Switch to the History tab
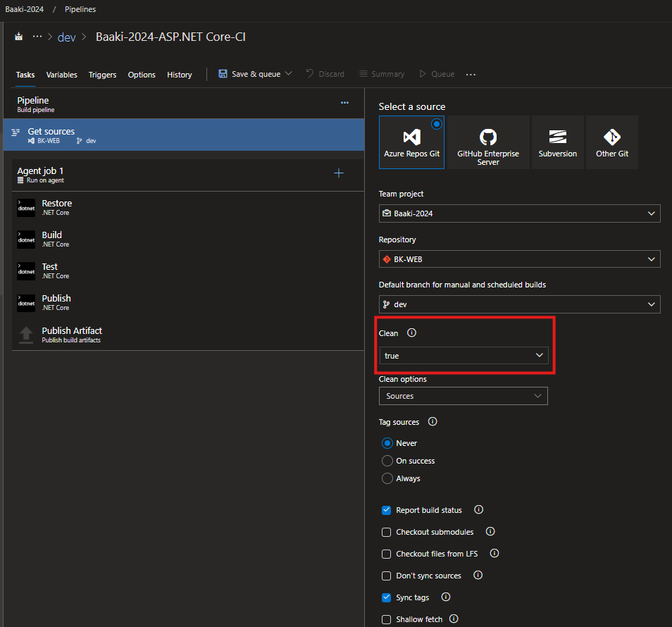 [179, 75]
